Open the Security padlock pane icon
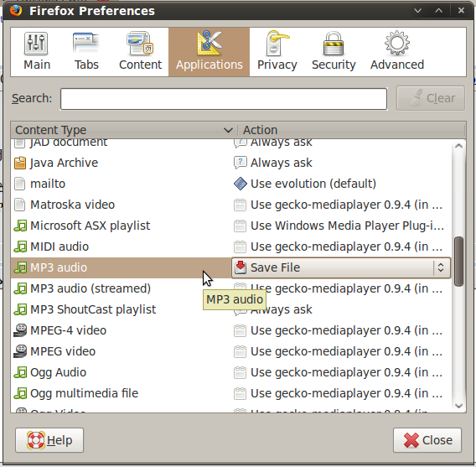 click(334, 44)
